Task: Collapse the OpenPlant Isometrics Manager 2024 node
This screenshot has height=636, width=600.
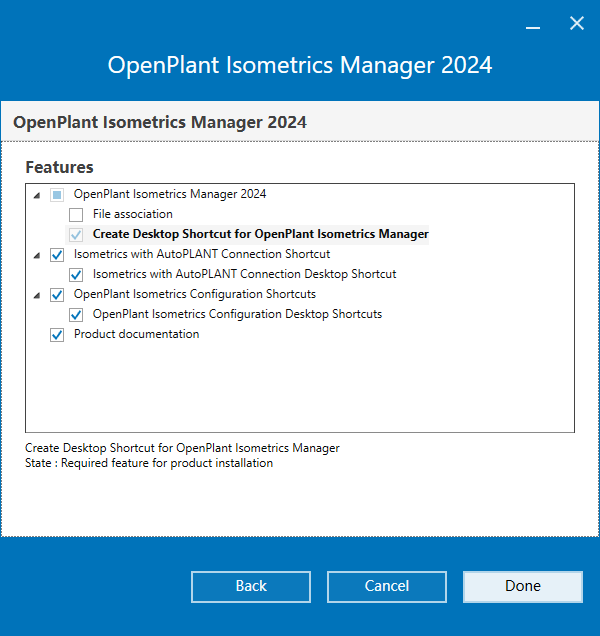Action: click(x=37, y=196)
